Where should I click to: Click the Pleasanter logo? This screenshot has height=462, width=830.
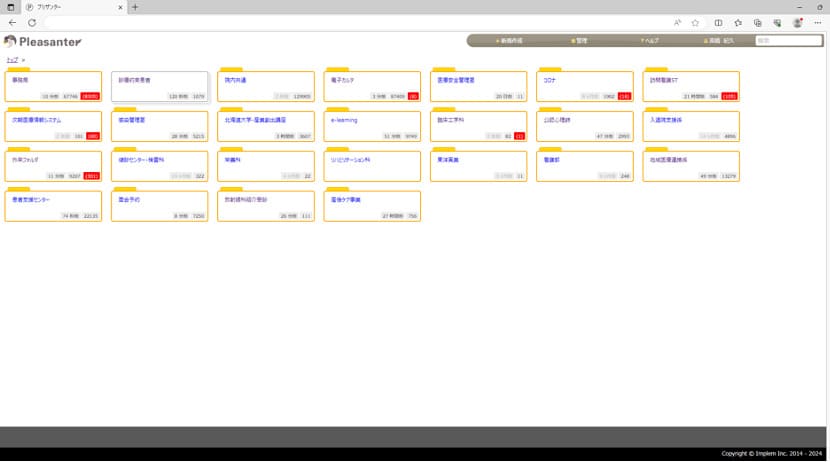tap(43, 41)
